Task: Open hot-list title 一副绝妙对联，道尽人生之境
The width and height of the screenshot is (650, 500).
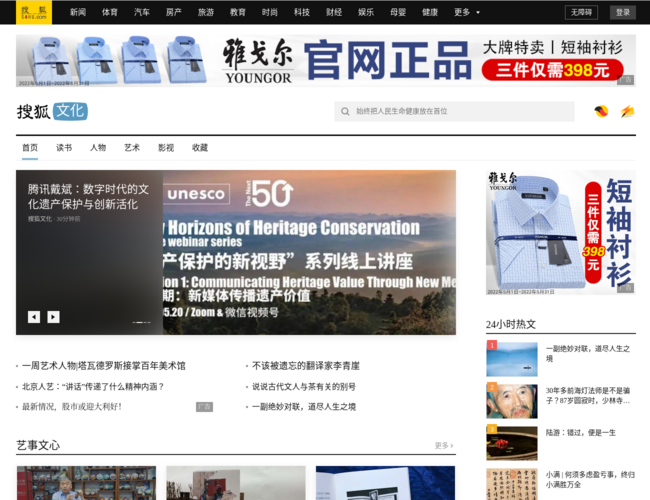Action: coord(588,353)
